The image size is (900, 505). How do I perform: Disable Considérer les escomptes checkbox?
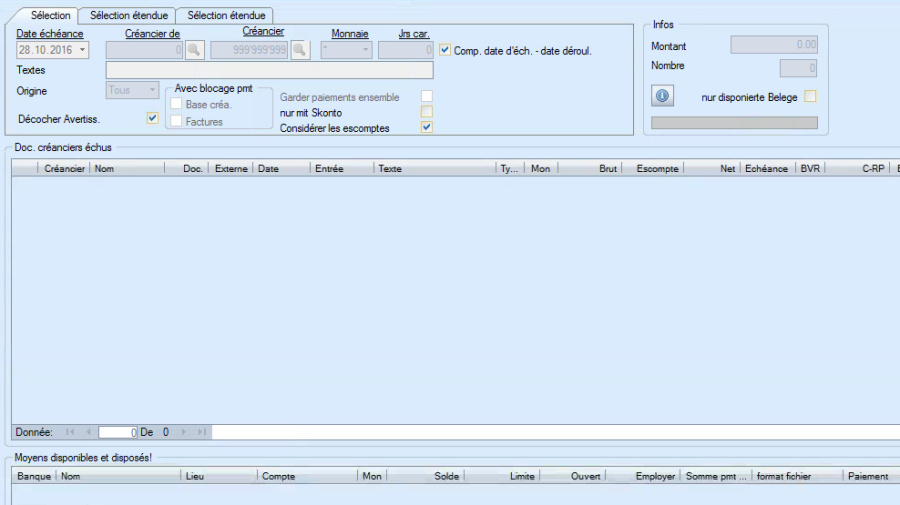[x=427, y=128]
